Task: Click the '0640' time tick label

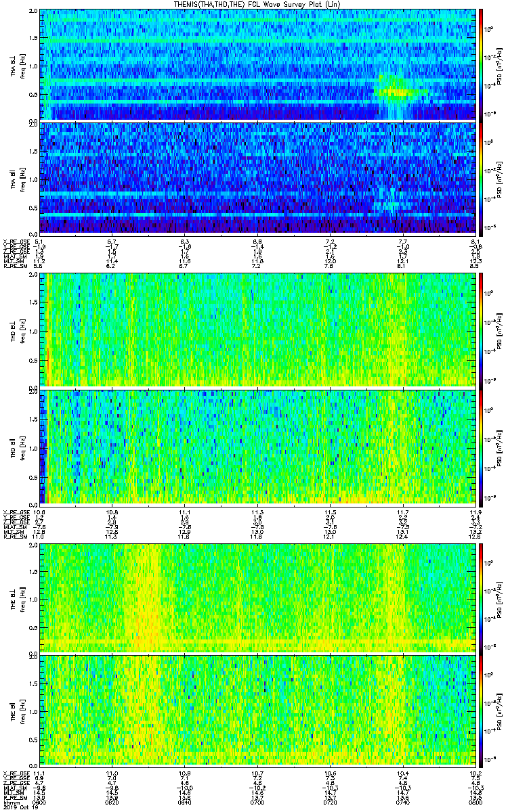Action: click(184, 803)
